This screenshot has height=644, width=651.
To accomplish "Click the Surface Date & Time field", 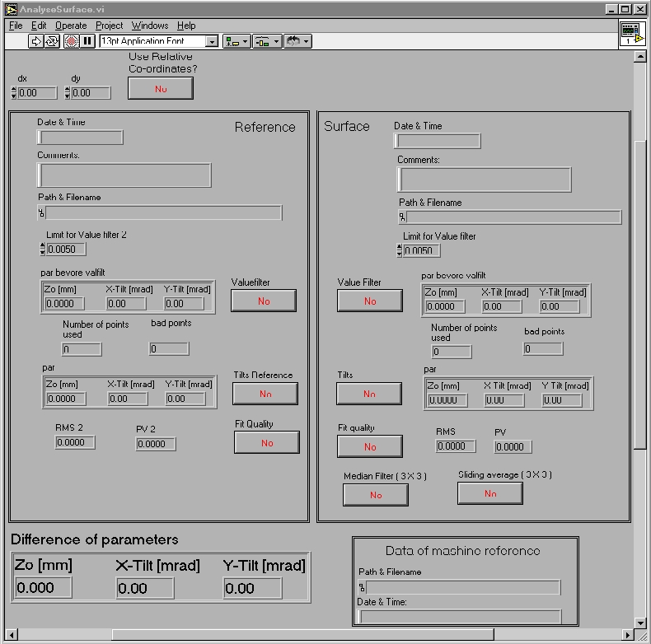I will (438, 141).
